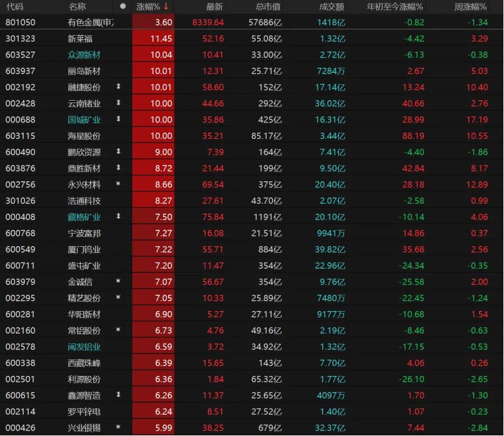Viewport: 504px width, 436px height.
Task: Open the 国城矿业 stock name link
Action: (84, 120)
